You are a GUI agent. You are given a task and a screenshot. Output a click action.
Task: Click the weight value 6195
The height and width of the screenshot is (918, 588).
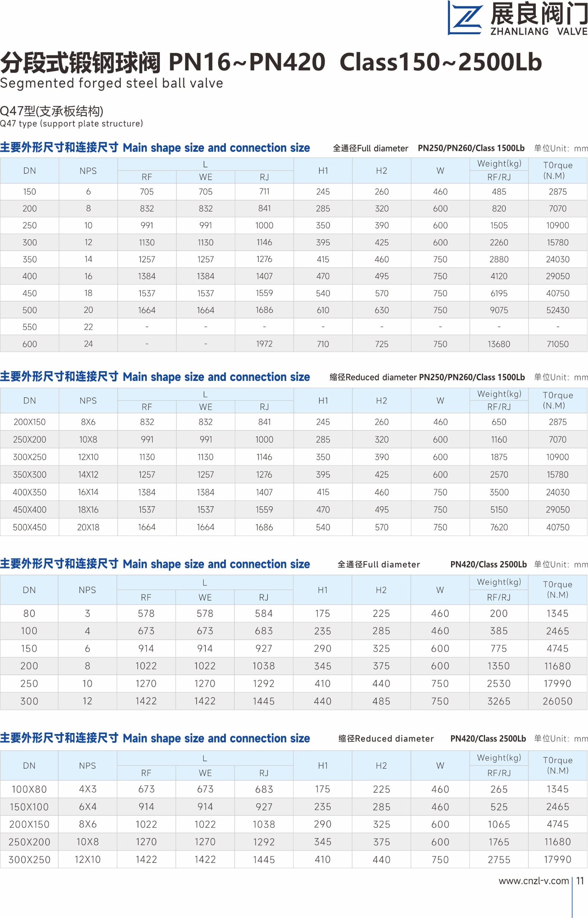tap(499, 293)
